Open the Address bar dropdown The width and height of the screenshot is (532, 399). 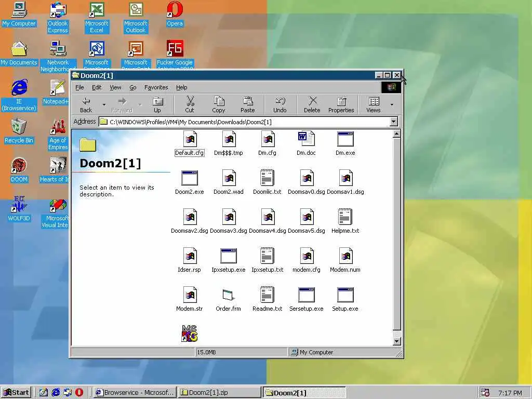pyautogui.click(x=394, y=122)
